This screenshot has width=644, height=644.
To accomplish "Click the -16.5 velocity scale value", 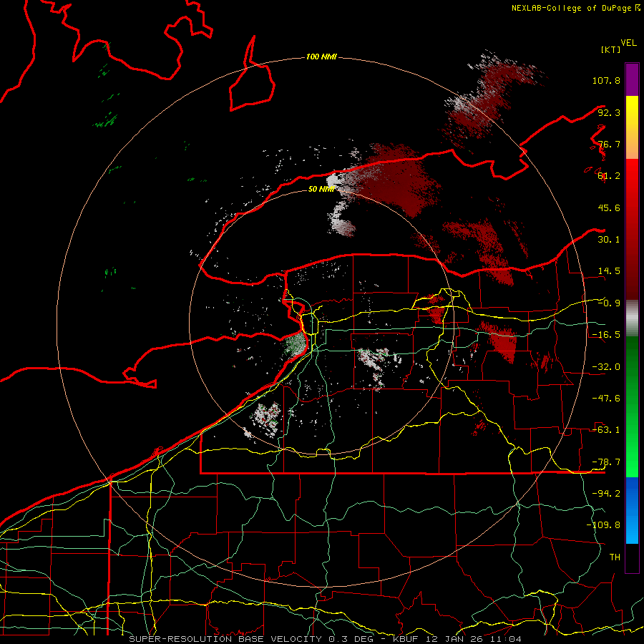I will (x=606, y=335).
